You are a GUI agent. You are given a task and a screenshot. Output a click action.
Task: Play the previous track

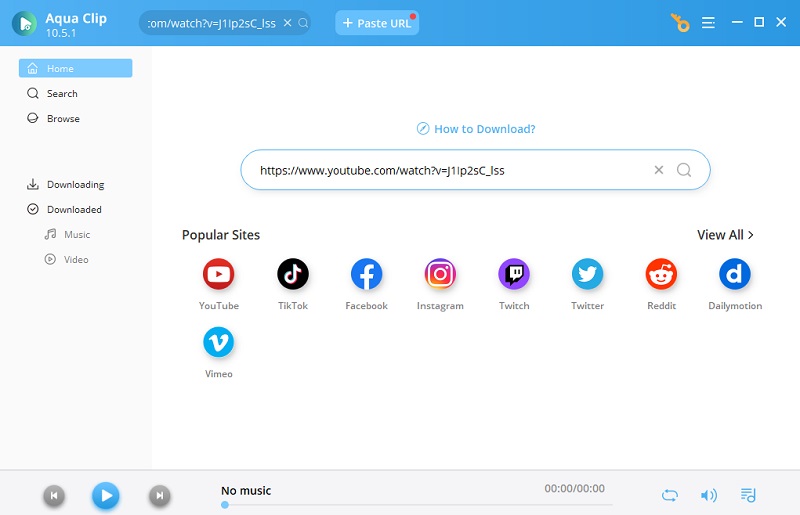click(x=54, y=496)
